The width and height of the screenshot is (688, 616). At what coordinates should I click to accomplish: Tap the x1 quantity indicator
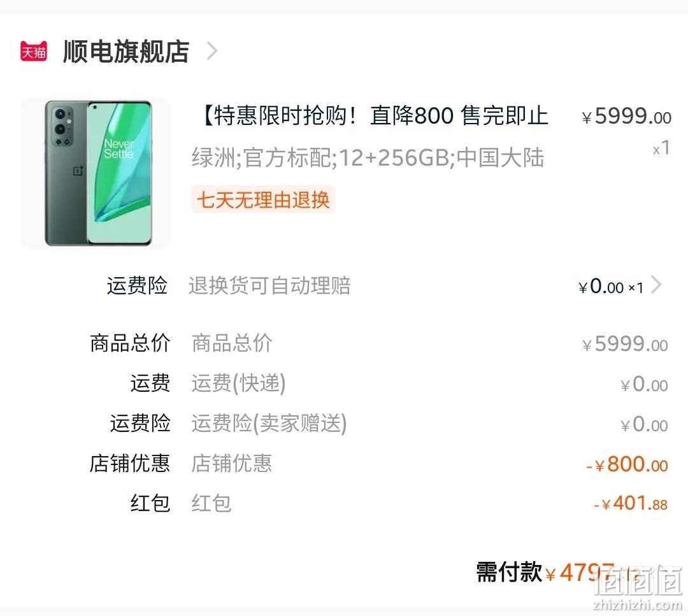[x=661, y=148]
